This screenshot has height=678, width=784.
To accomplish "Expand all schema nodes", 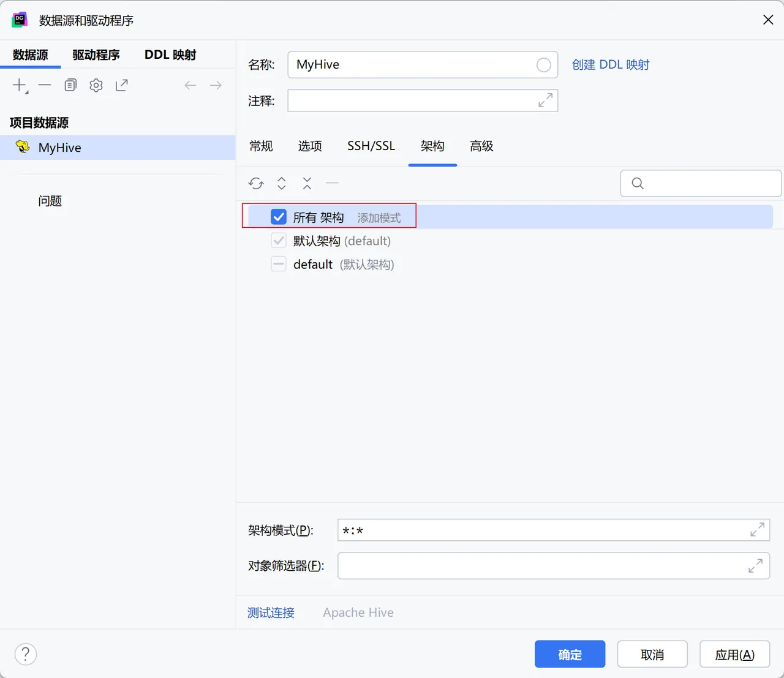I will [x=282, y=183].
